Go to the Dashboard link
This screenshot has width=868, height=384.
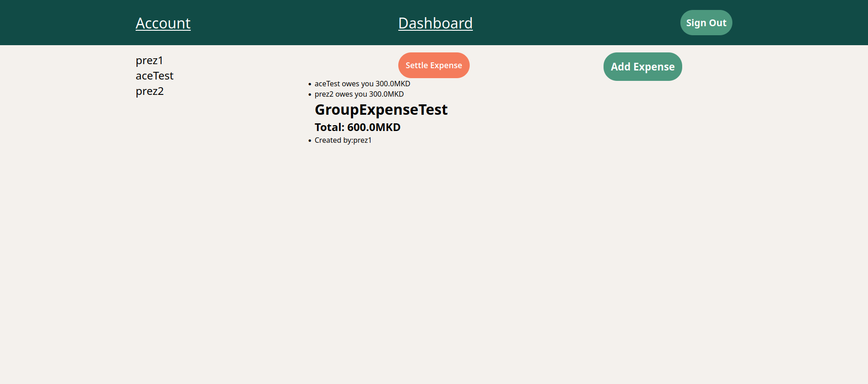pos(435,23)
